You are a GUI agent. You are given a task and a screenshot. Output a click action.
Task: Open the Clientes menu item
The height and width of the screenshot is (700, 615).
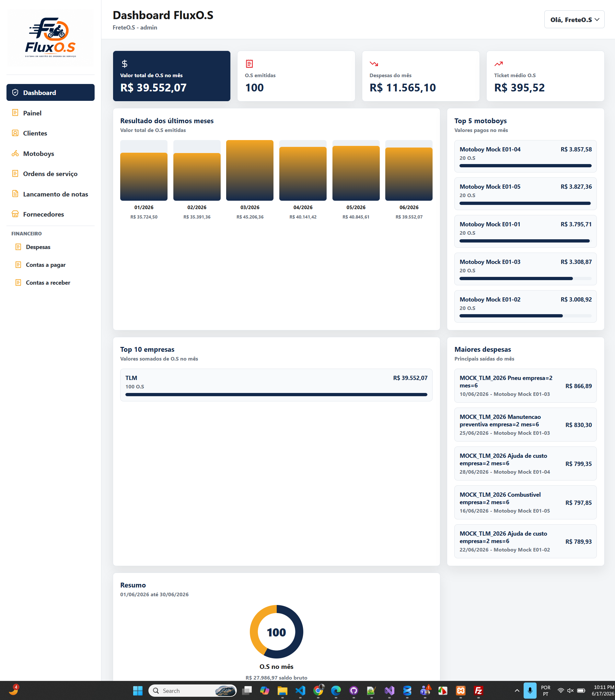pyautogui.click(x=50, y=133)
